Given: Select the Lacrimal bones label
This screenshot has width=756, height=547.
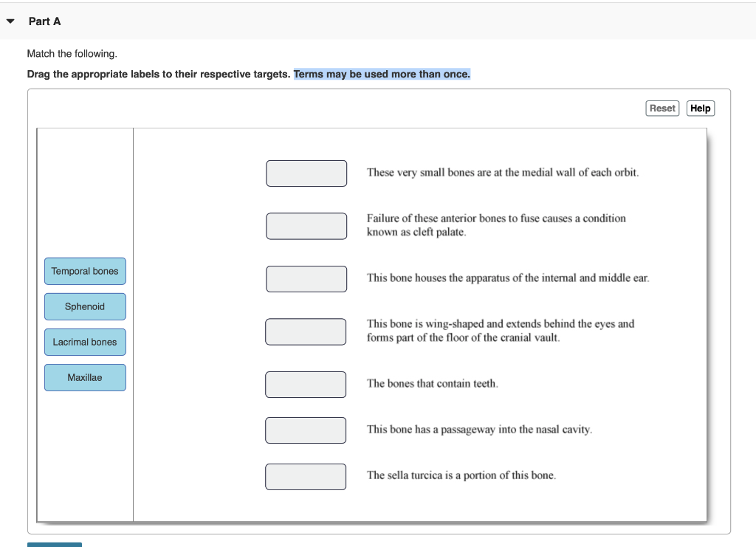Looking at the screenshot, I should [x=85, y=342].
